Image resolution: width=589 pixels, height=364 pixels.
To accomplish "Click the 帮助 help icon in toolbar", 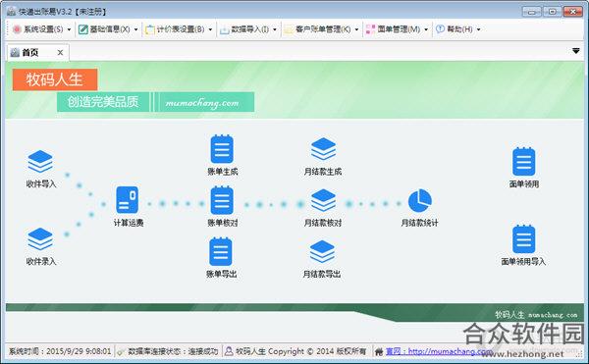I will click(x=440, y=28).
